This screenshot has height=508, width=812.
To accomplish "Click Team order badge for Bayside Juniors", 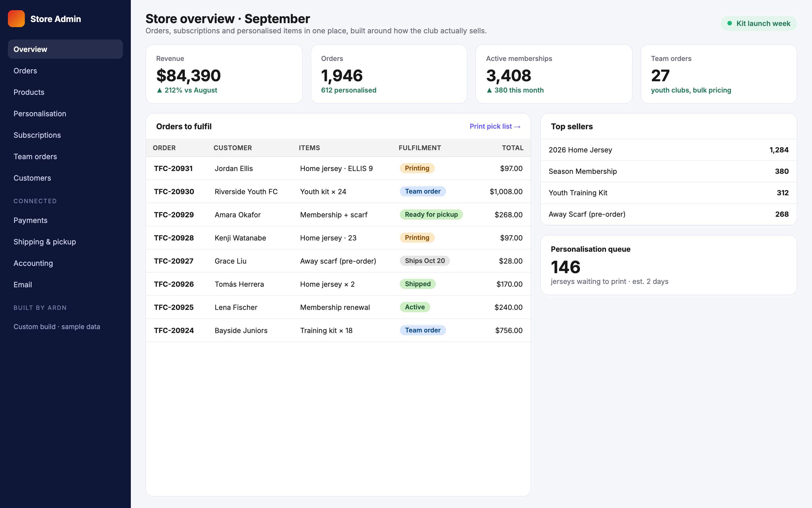I will pos(422,330).
